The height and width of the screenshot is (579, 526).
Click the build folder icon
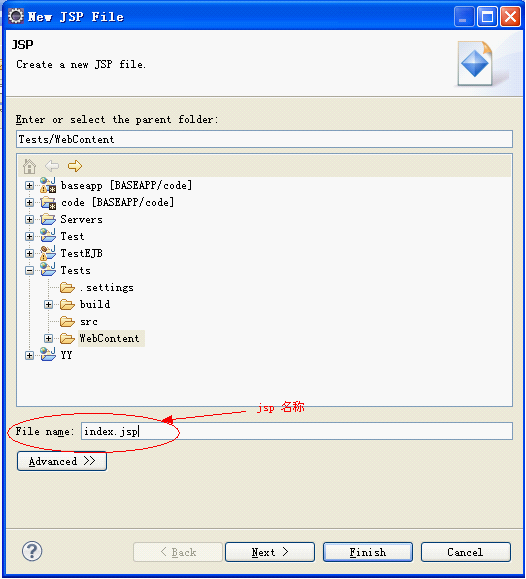coord(67,304)
